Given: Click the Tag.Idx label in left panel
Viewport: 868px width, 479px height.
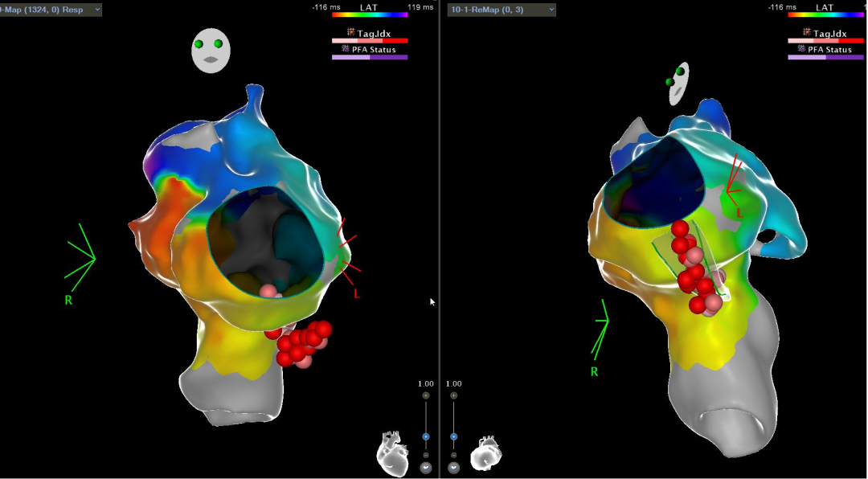Looking at the screenshot, I should click(x=375, y=33).
